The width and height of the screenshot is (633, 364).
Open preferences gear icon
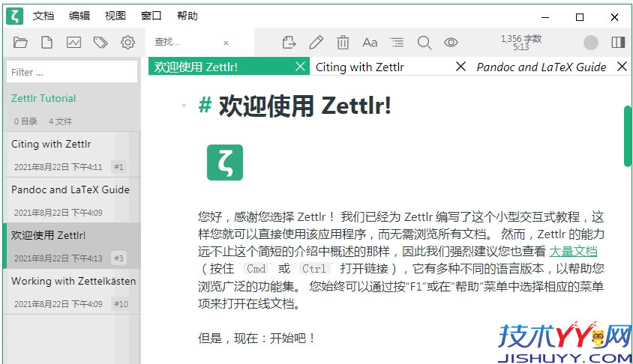(127, 43)
